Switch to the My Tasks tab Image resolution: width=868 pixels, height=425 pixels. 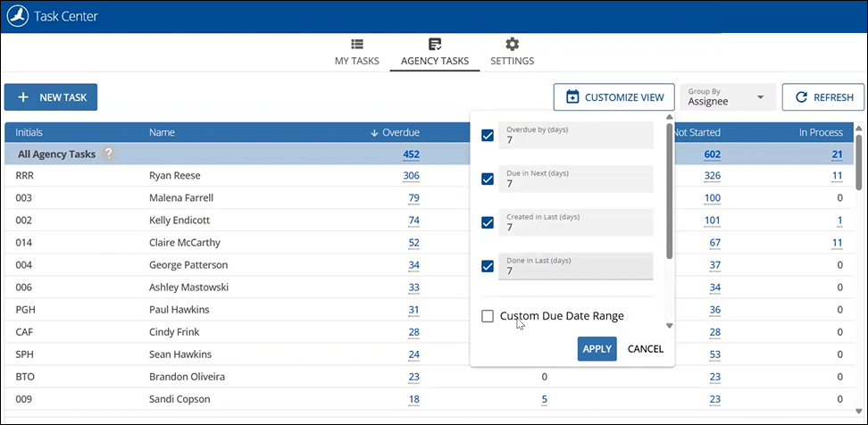click(x=357, y=54)
